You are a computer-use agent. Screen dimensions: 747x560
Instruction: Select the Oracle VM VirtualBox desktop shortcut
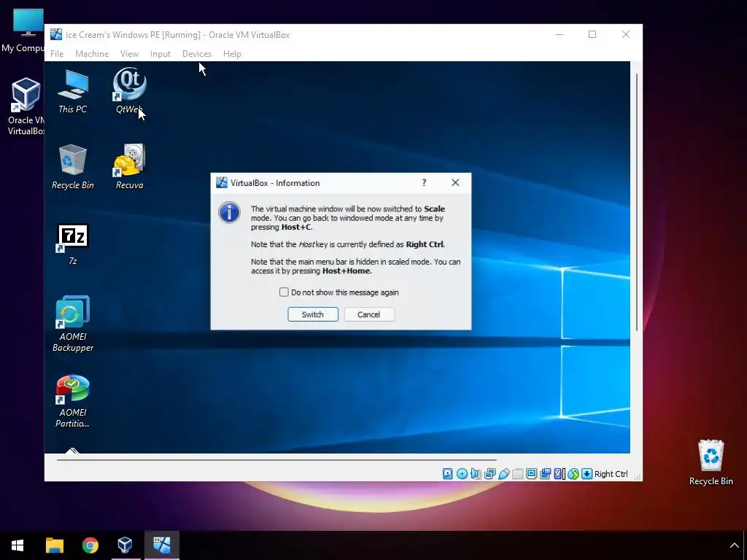coord(26,106)
